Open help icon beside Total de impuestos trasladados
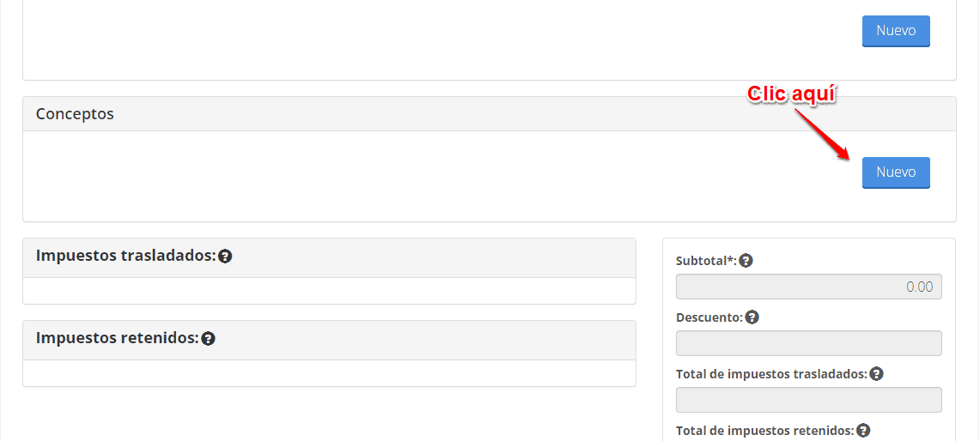Image resolution: width=980 pixels, height=441 pixels. coord(876,374)
